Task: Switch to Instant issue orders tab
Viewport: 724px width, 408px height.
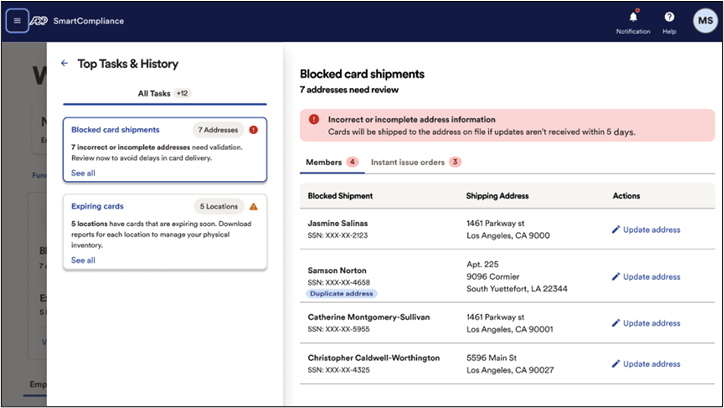Action: (x=408, y=162)
